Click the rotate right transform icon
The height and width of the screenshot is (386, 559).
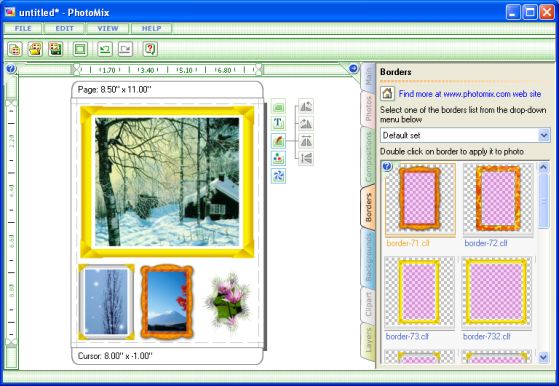pos(306,124)
